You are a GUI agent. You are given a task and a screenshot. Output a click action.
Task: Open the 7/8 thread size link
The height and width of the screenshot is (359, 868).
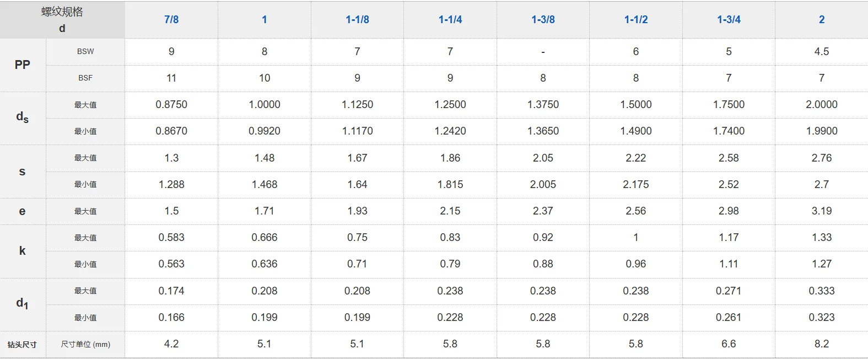point(171,20)
